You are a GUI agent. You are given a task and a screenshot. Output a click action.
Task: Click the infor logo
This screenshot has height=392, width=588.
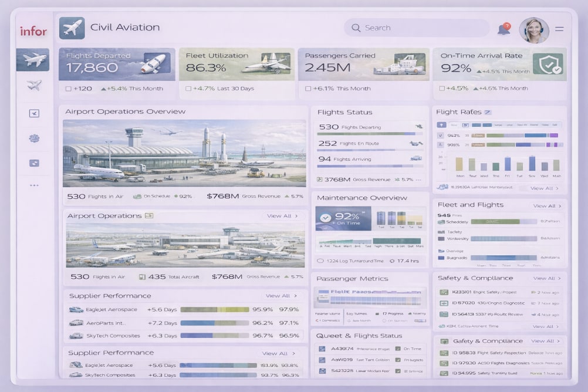pos(33,32)
